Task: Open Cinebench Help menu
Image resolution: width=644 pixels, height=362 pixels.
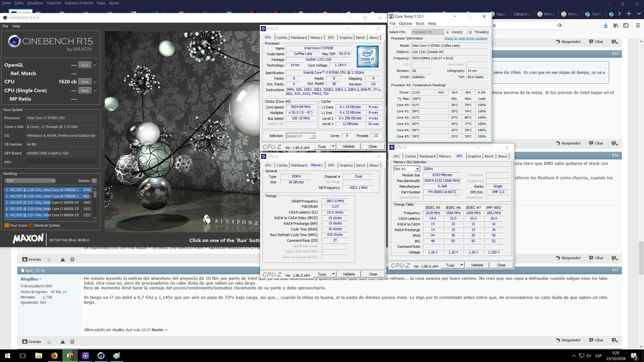Action: (16, 26)
